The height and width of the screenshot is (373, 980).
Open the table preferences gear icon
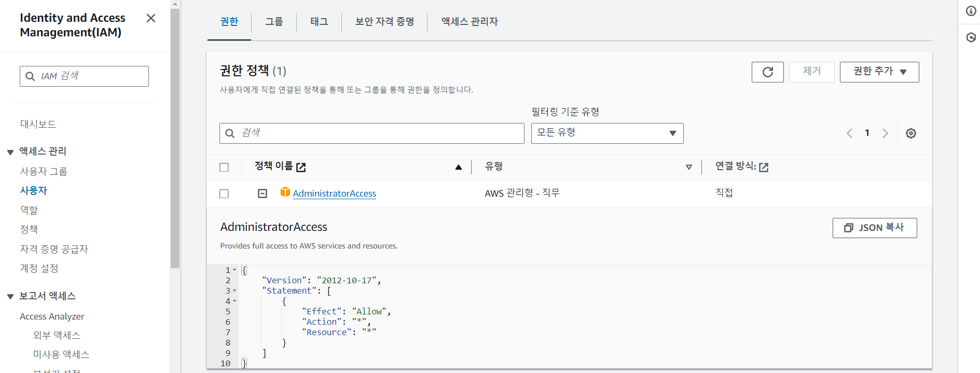(x=910, y=133)
